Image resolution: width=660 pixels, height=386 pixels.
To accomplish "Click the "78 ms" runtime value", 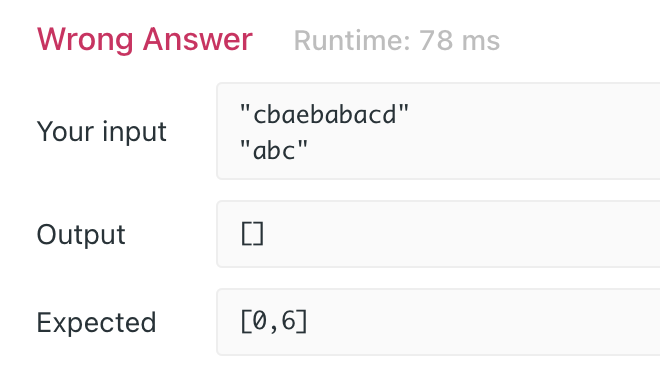I will (x=460, y=41).
